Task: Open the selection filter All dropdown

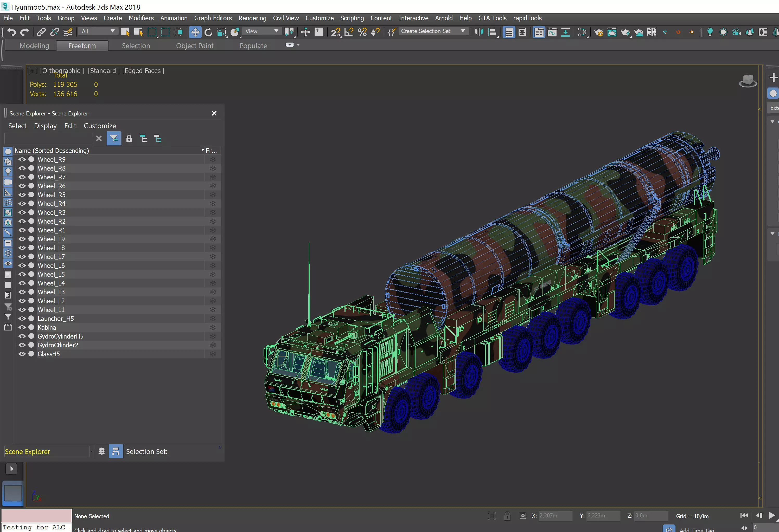Action: click(98, 31)
